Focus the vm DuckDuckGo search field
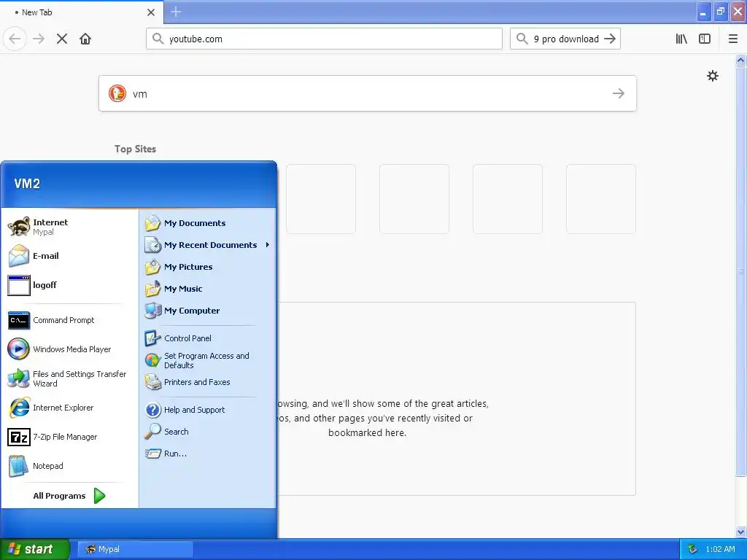Image resolution: width=747 pixels, height=560 pixels. coord(368,93)
